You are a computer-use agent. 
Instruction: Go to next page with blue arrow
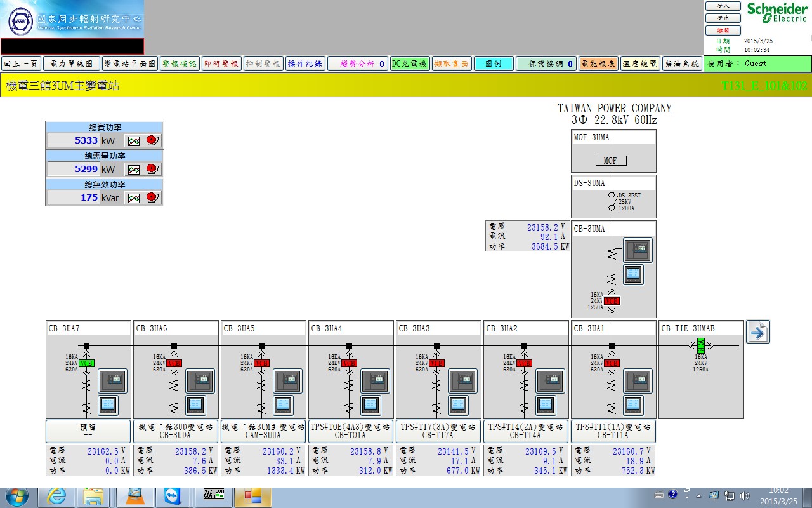pyautogui.click(x=757, y=332)
